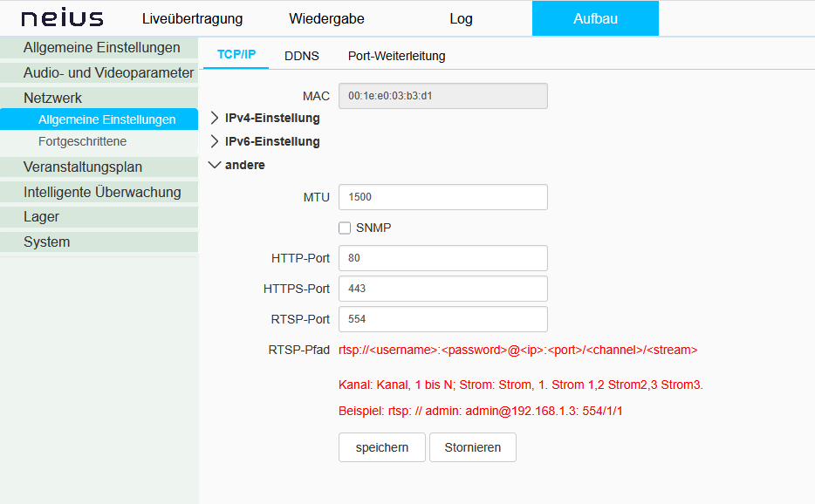
Task: Select the Aufbau tab
Action: (595, 18)
